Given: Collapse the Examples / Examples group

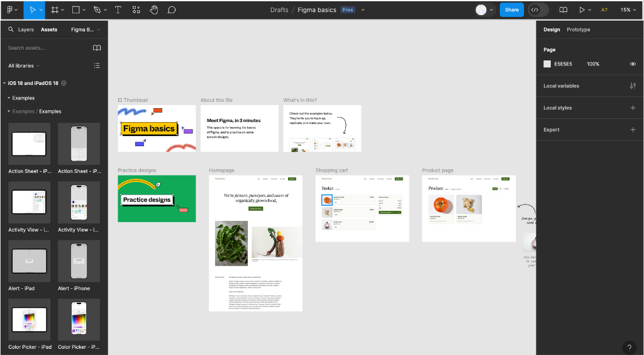Looking at the screenshot, I should [x=9, y=111].
